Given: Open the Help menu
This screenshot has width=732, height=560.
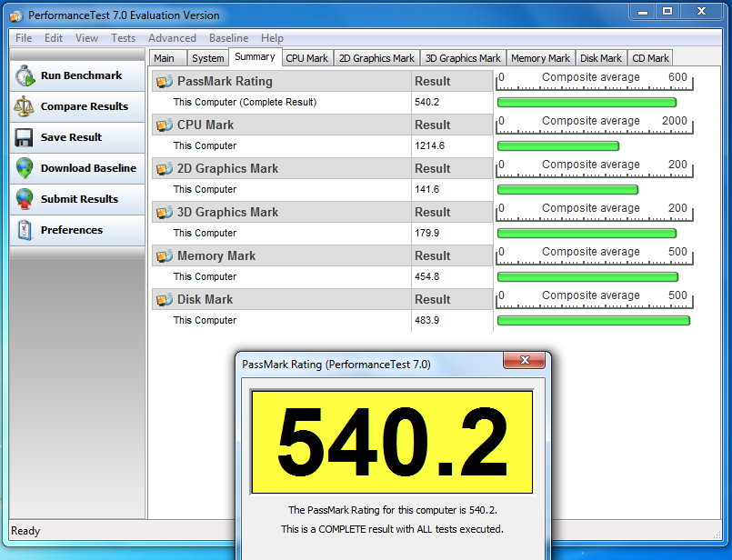Looking at the screenshot, I should click(272, 38).
